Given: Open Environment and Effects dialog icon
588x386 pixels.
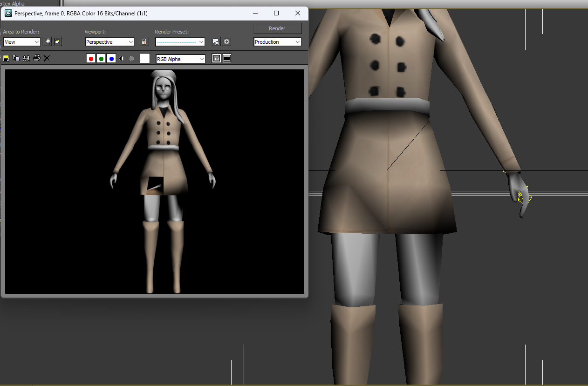Looking at the screenshot, I should [x=226, y=42].
